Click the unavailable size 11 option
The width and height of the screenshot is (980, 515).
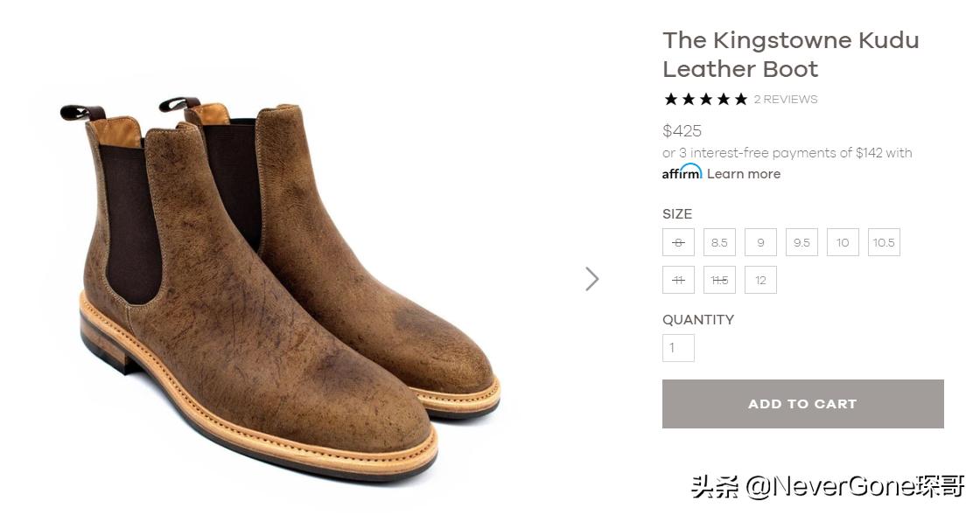[x=678, y=280]
